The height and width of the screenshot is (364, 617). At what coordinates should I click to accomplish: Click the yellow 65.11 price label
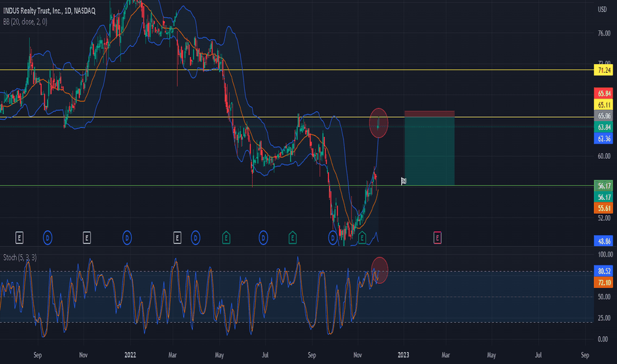(x=603, y=105)
